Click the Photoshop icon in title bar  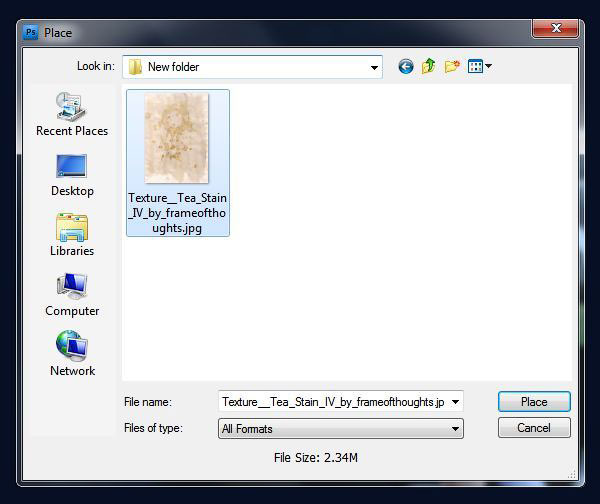click(x=31, y=32)
